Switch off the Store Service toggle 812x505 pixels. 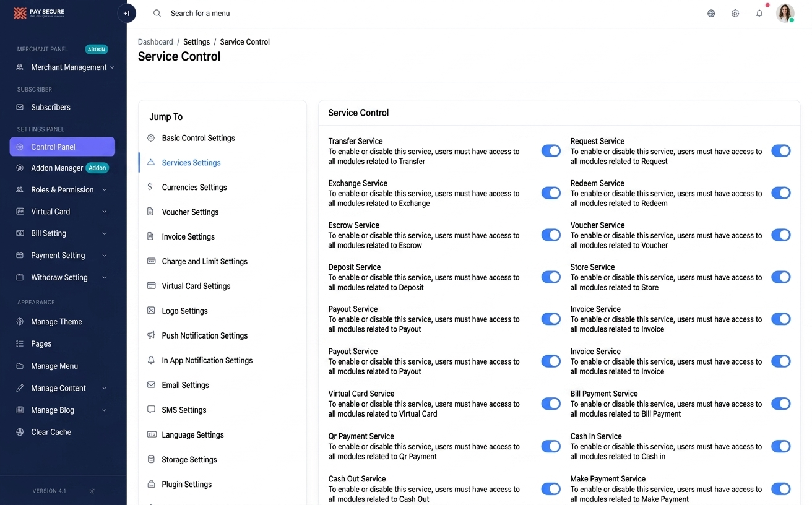[x=781, y=277]
